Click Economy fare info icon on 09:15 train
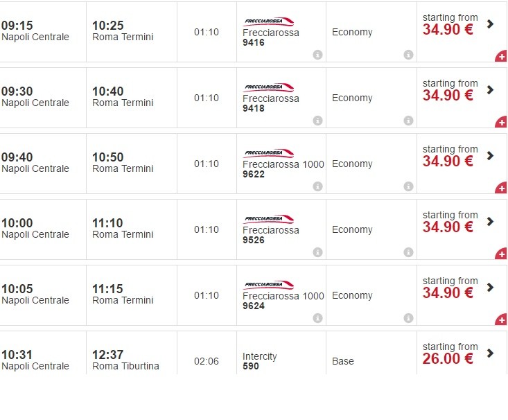 click(408, 55)
